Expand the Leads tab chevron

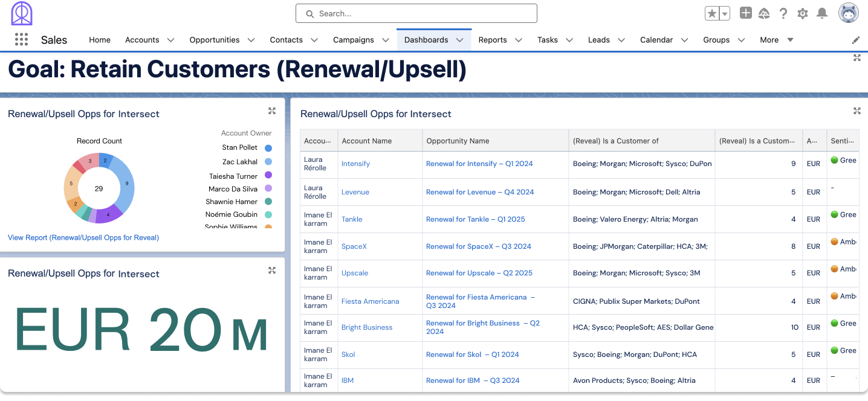pos(621,40)
